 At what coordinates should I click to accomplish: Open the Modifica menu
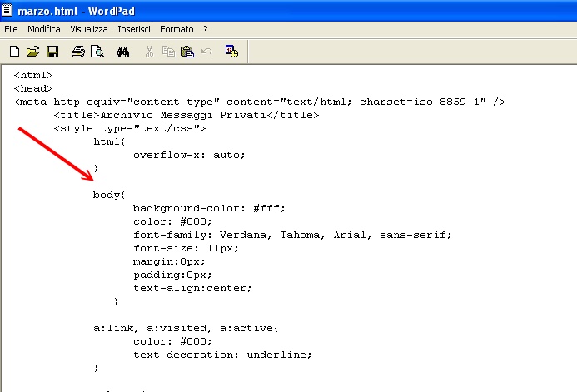pos(43,29)
